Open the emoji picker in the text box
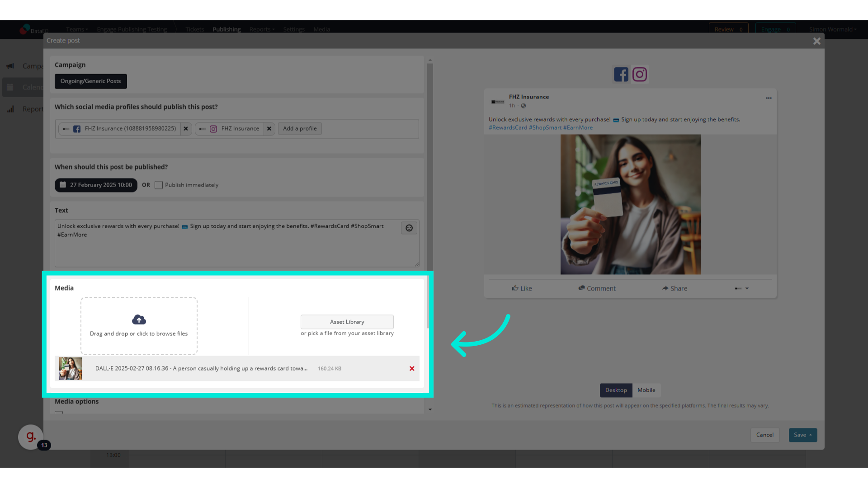 click(x=409, y=228)
